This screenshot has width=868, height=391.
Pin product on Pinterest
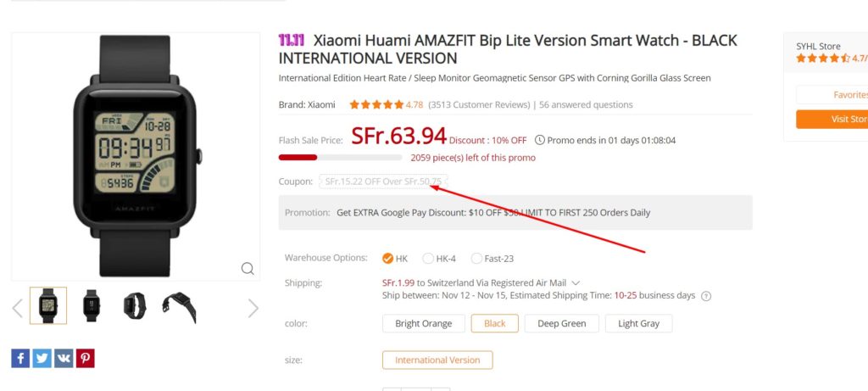(86, 358)
